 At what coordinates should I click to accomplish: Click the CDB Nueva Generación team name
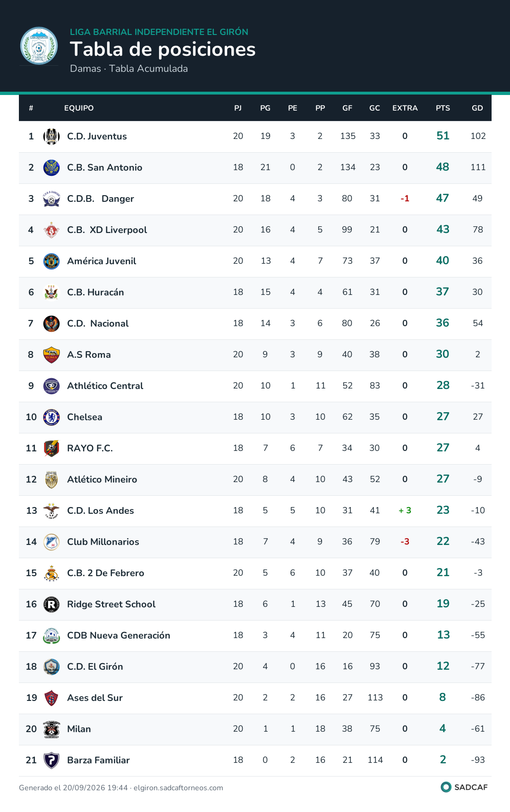click(x=119, y=636)
